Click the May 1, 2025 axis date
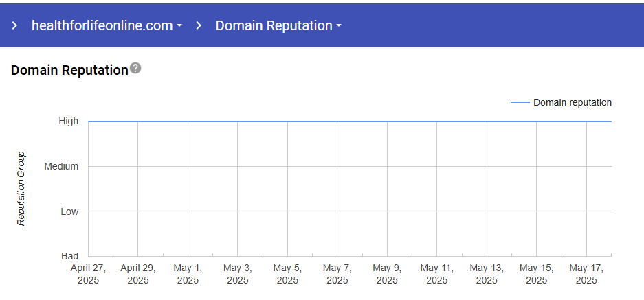Screen dimensions: 644x300 (188, 274)
